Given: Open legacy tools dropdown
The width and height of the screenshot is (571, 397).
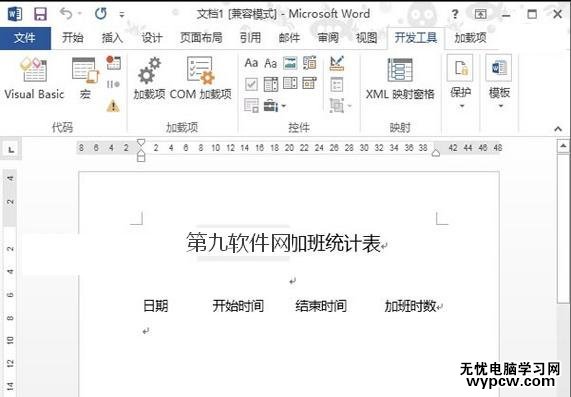Looking at the screenshot, I should click(275, 106).
